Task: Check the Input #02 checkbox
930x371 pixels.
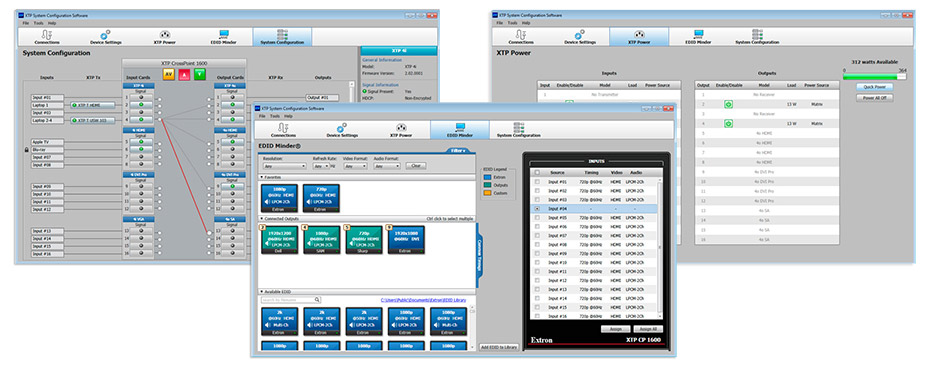Action: pos(537,191)
